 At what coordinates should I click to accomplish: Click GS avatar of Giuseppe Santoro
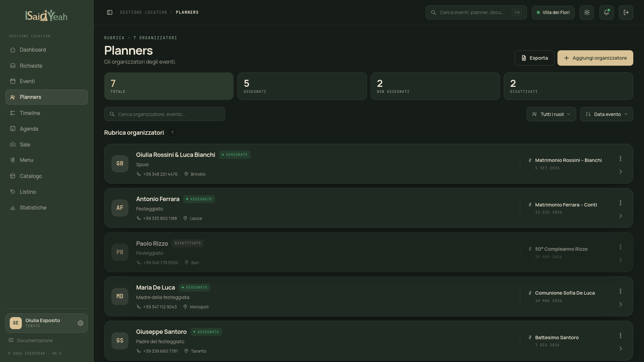click(120, 341)
